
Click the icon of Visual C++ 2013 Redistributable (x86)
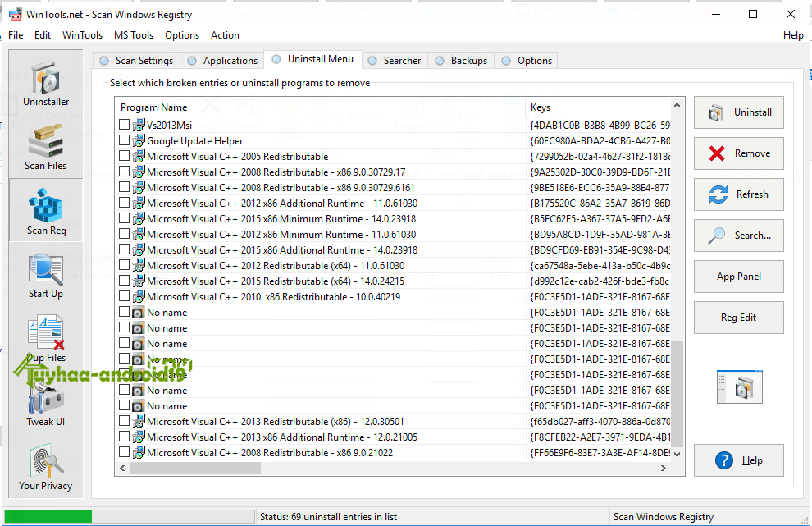click(139, 421)
